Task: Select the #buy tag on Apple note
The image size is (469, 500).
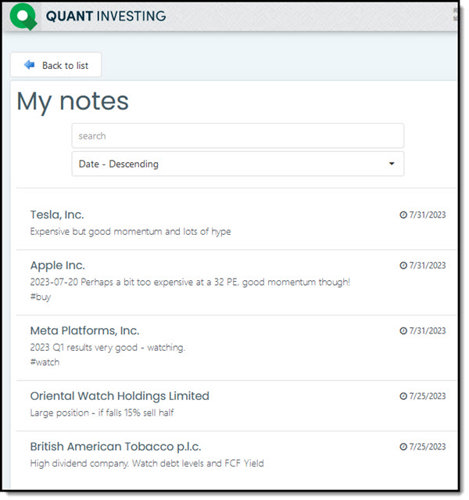Action: pyautogui.click(x=41, y=297)
